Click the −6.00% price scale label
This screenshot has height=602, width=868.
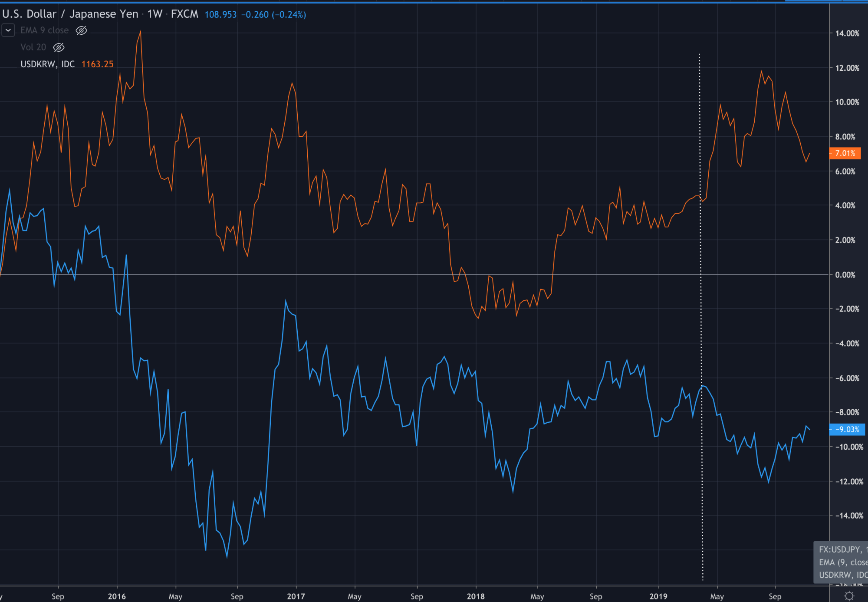[x=847, y=378]
